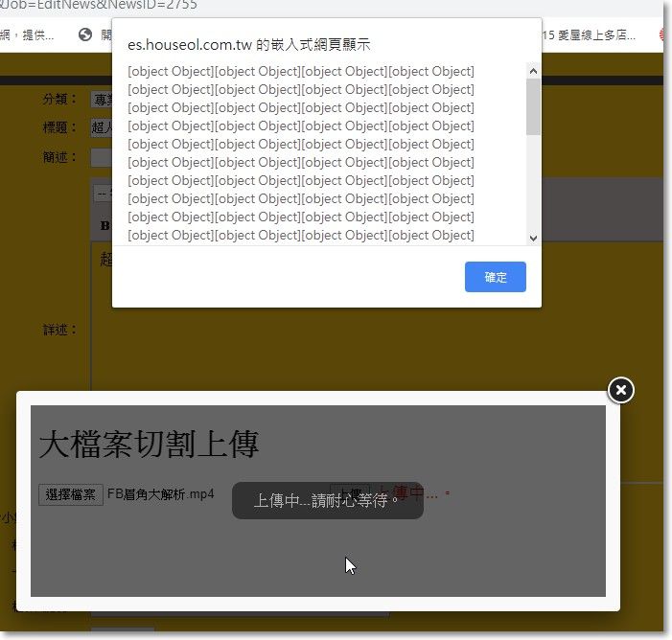The image size is (672, 640).
Task: Expand the 分類 category dropdown
Action: 102,100
